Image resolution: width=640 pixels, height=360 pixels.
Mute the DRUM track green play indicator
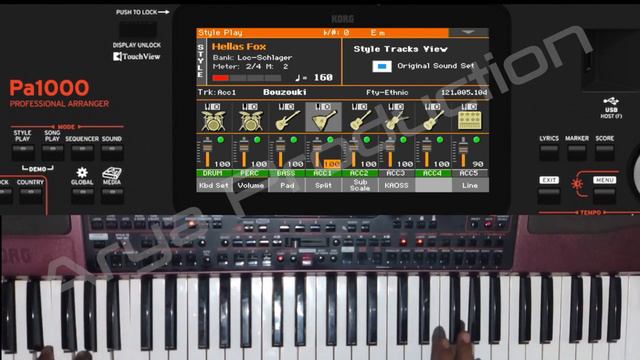pos(221,140)
